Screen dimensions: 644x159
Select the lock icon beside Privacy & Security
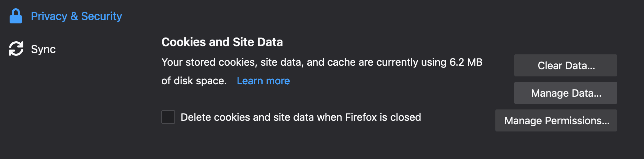[16, 16]
